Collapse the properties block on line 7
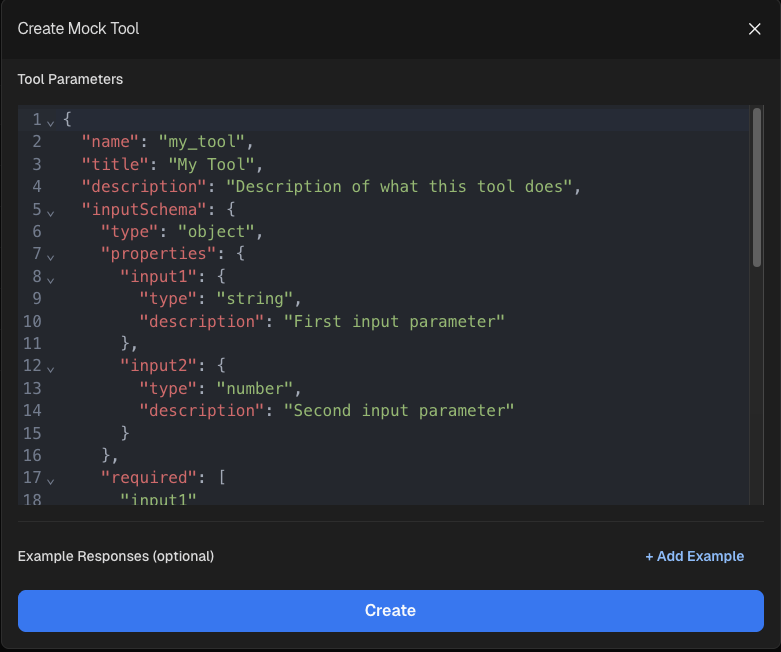781x652 pixels. 50,255
